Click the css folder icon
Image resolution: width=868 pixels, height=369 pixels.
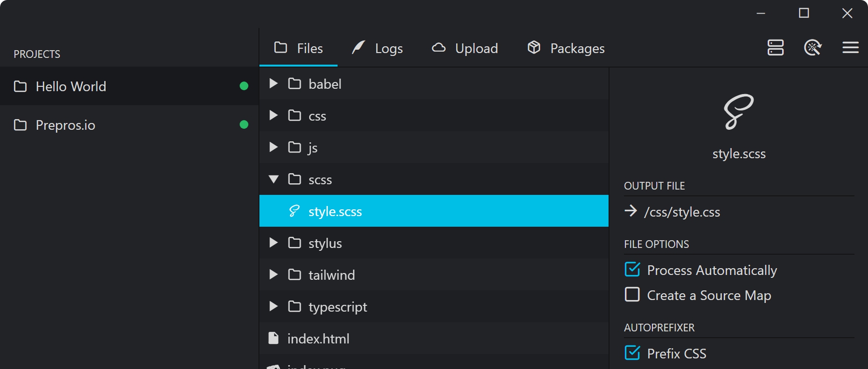point(295,115)
